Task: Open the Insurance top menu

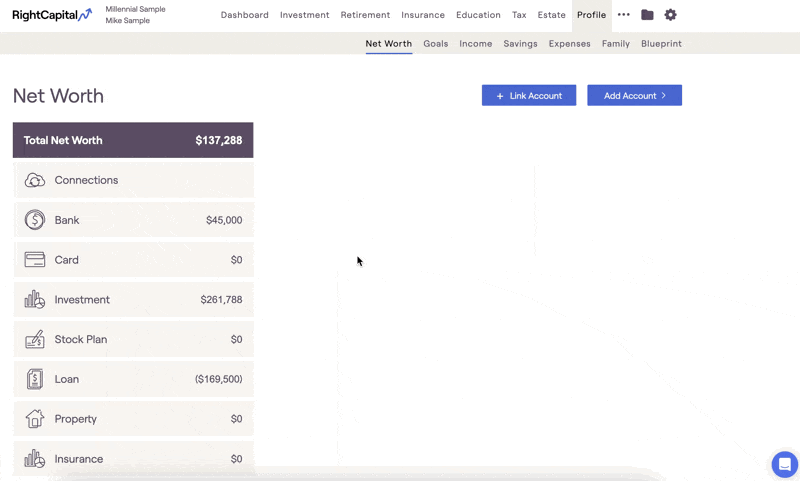Action: (423, 15)
